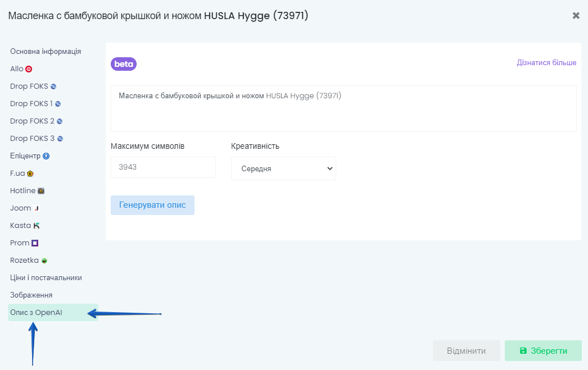Viewport: 588px width, 370px height.
Task: Click the dialog title Масленка с бамбуковой крышкой
Action: (159, 16)
